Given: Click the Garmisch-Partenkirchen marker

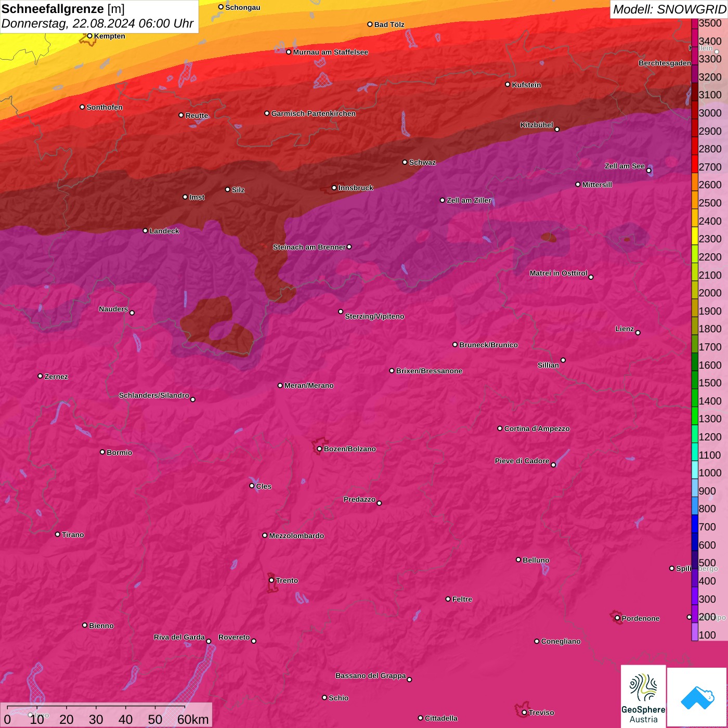Looking at the screenshot, I should click(x=267, y=113).
